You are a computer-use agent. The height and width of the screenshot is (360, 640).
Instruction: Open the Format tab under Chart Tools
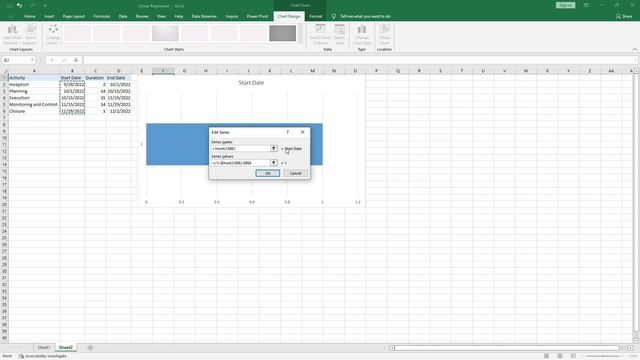point(315,16)
